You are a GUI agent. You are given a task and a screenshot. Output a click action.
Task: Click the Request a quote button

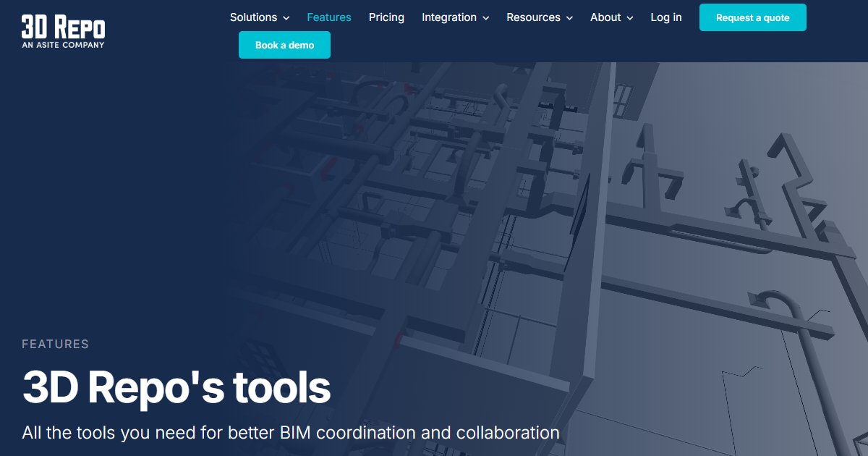click(x=752, y=17)
